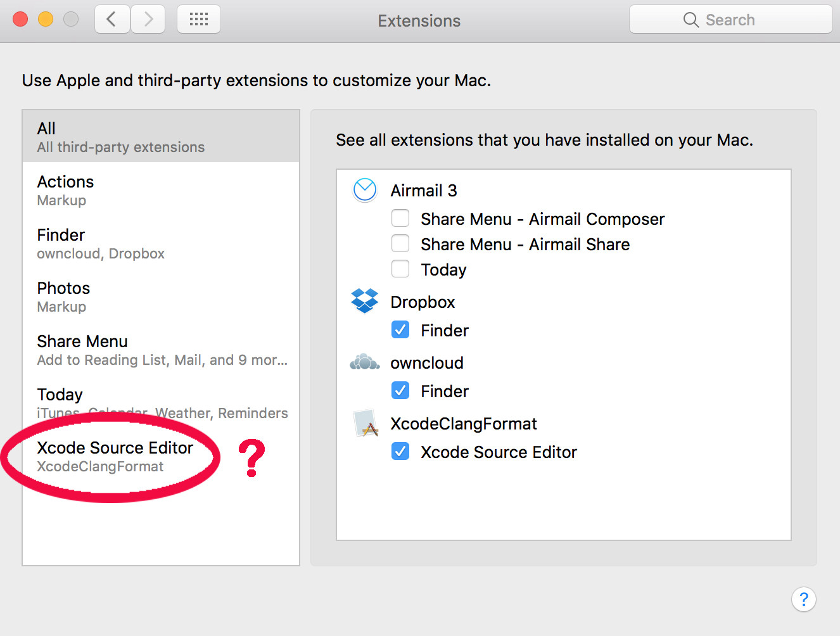Select Xcode Source Editor category

pos(115,456)
